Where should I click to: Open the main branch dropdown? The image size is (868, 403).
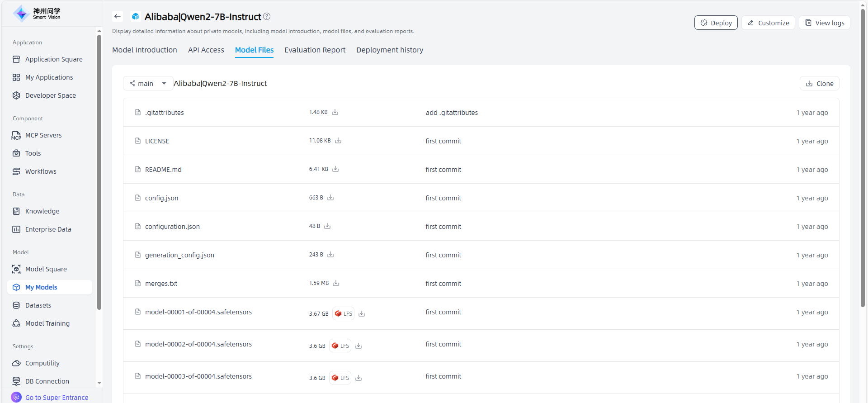click(x=148, y=84)
